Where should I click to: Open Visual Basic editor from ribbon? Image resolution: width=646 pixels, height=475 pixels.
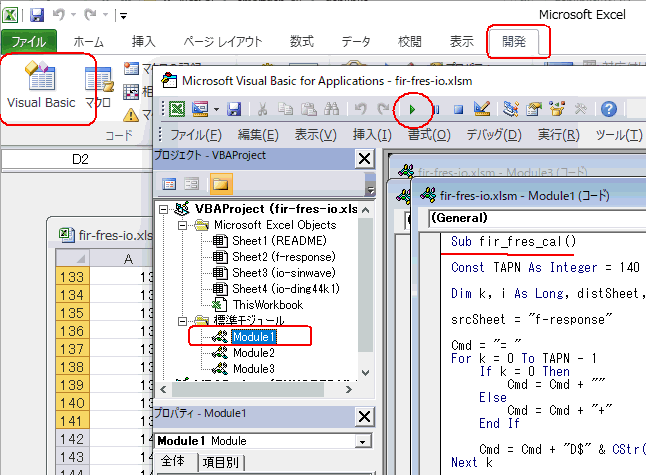41,85
